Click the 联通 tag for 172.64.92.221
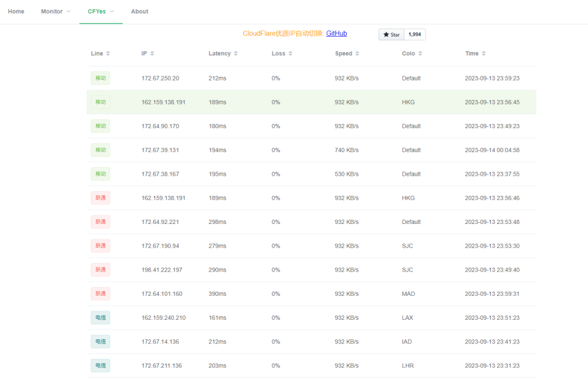Screen dimensions: 588x379 coord(100,222)
